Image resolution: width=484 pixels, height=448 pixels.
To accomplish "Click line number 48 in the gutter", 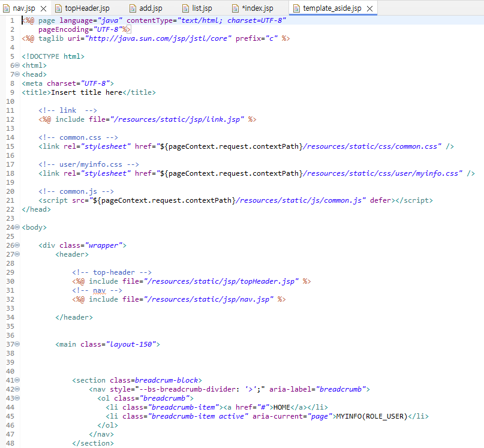I will (10, 443).
